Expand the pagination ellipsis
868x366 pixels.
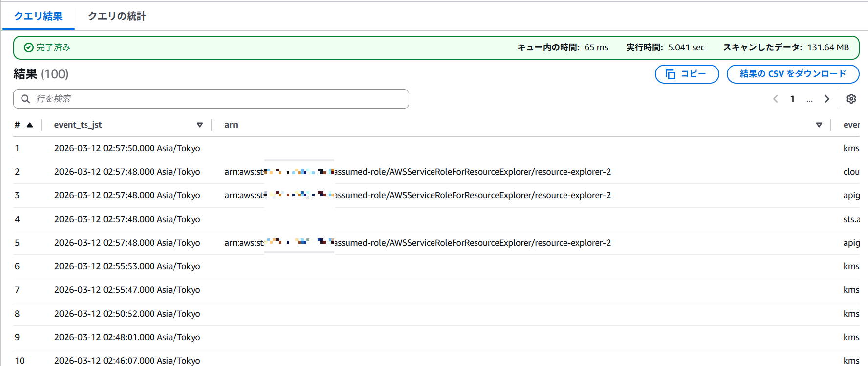(809, 99)
